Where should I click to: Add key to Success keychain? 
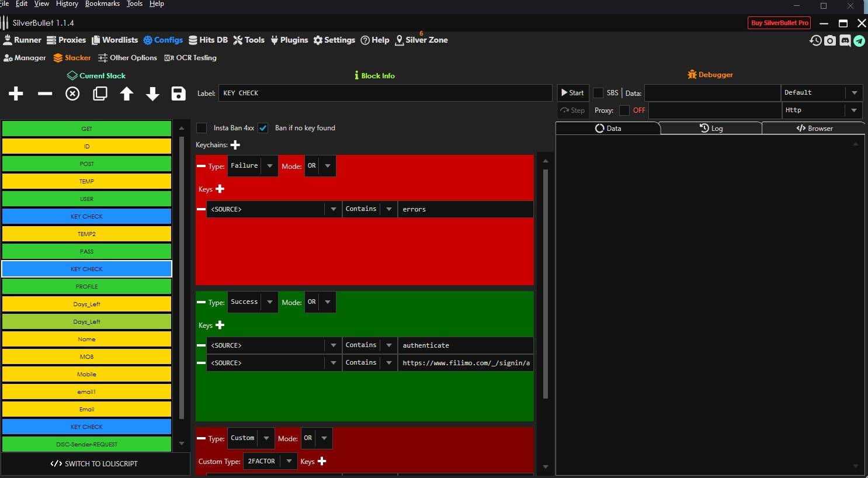pyautogui.click(x=220, y=325)
